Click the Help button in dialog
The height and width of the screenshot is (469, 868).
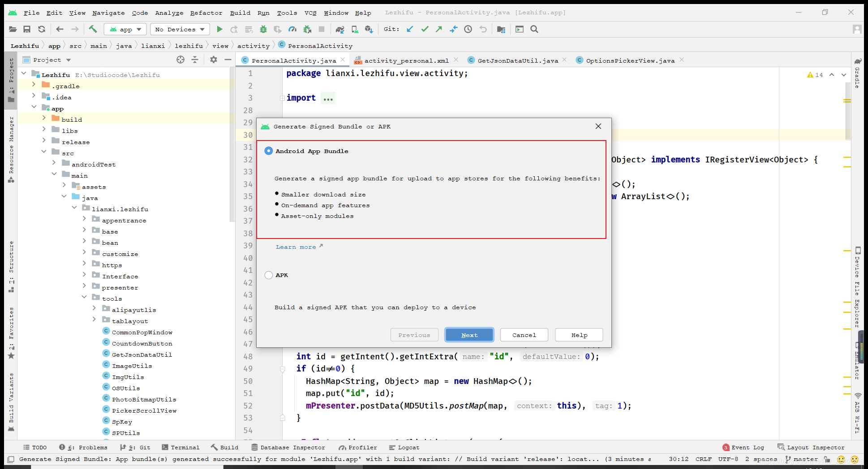tap(579, 335)
